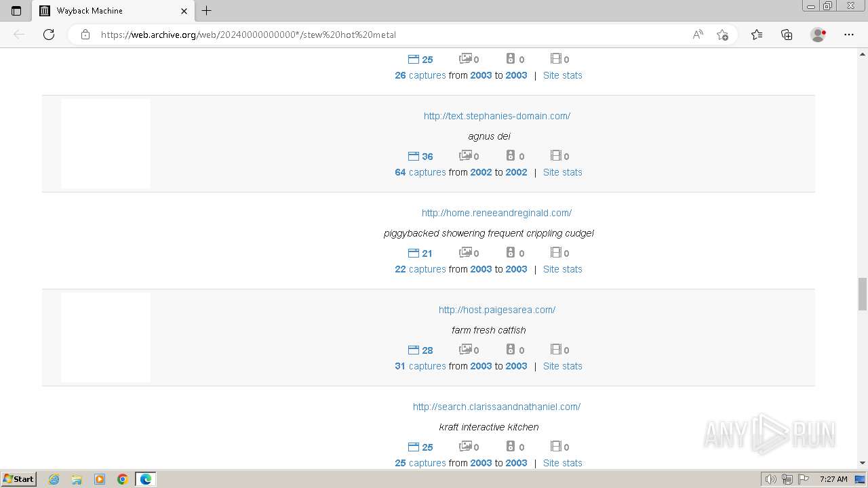Click webpage count icon for stephanies-domain

[414, 156]
